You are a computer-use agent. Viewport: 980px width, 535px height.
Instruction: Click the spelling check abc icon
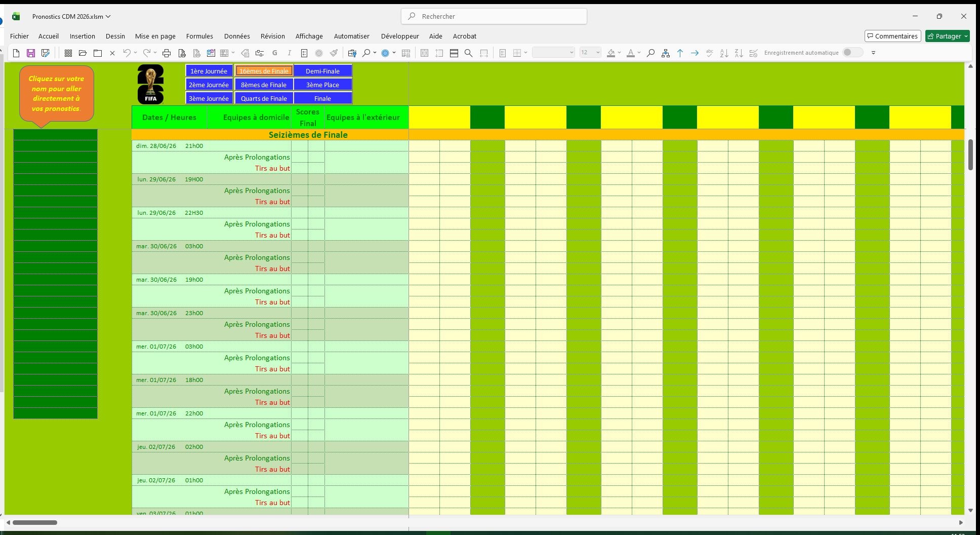(709, 53)
